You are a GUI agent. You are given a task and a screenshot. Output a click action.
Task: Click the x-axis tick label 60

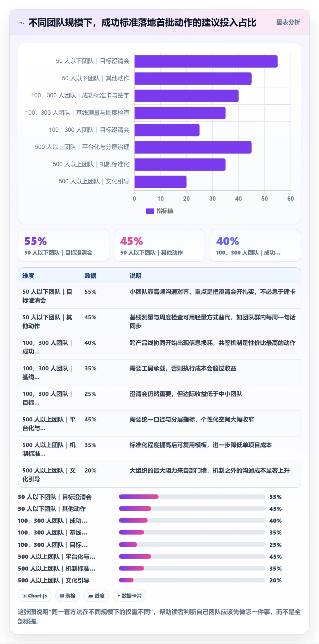[x=290, y=199]
